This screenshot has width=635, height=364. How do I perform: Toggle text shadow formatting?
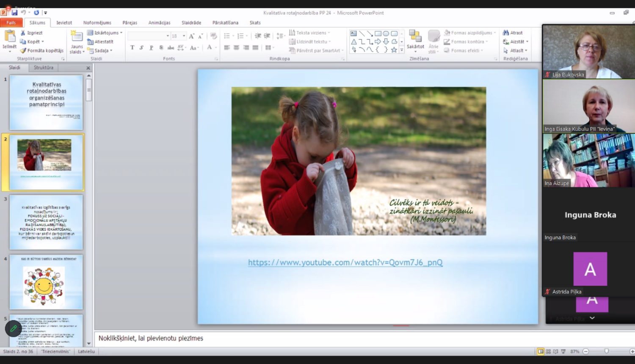click(x=161, y=48)
